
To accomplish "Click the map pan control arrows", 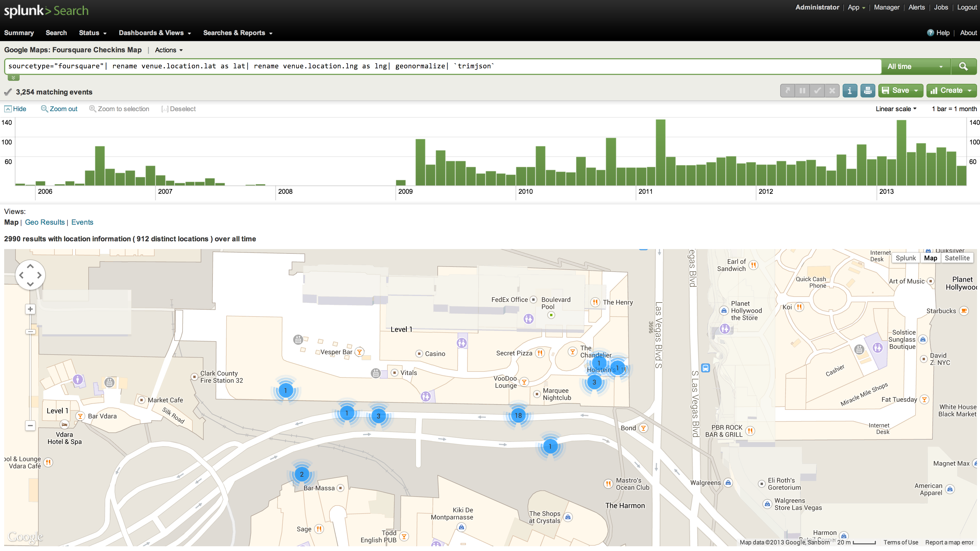I will pos(30,275).
